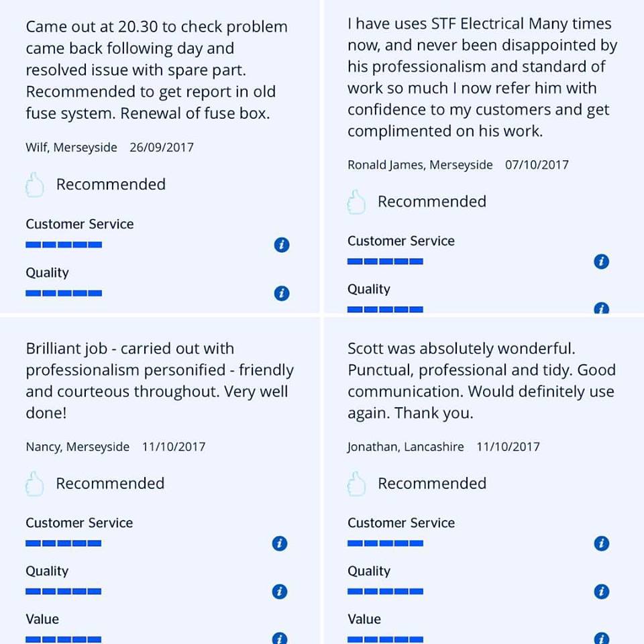The width and height of the screenshot is (644, 644).
Task: Click thumbs-up icon in Wilf's review
Action: (x=34, y=185)
